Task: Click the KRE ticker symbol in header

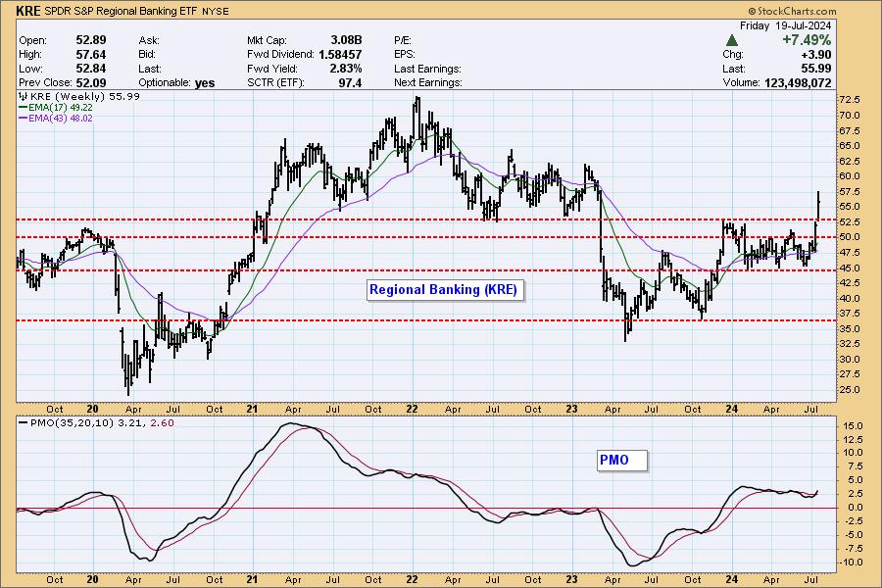Action: tap(28, 11)
